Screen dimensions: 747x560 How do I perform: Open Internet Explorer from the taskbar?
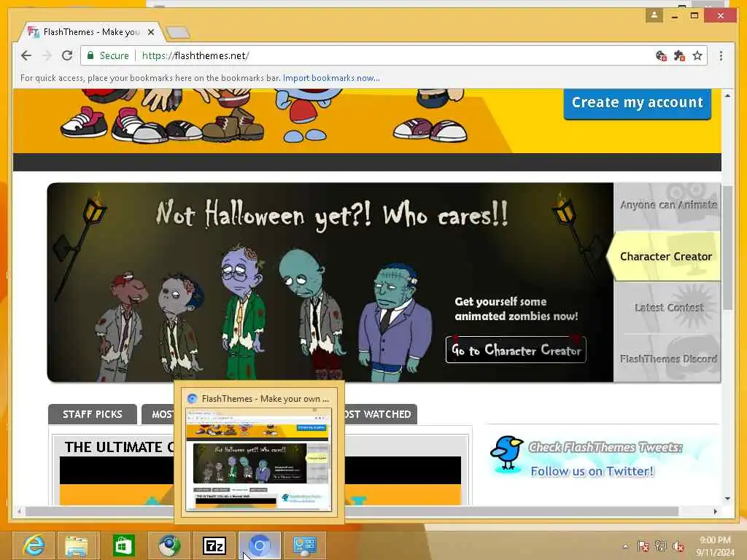tap(33, 545)
